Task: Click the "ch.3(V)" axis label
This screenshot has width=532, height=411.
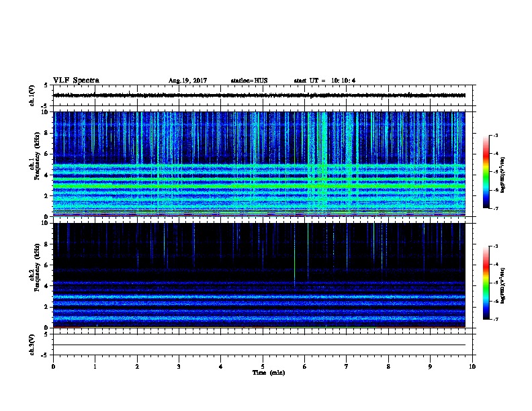Action: [x=32, y=345]
